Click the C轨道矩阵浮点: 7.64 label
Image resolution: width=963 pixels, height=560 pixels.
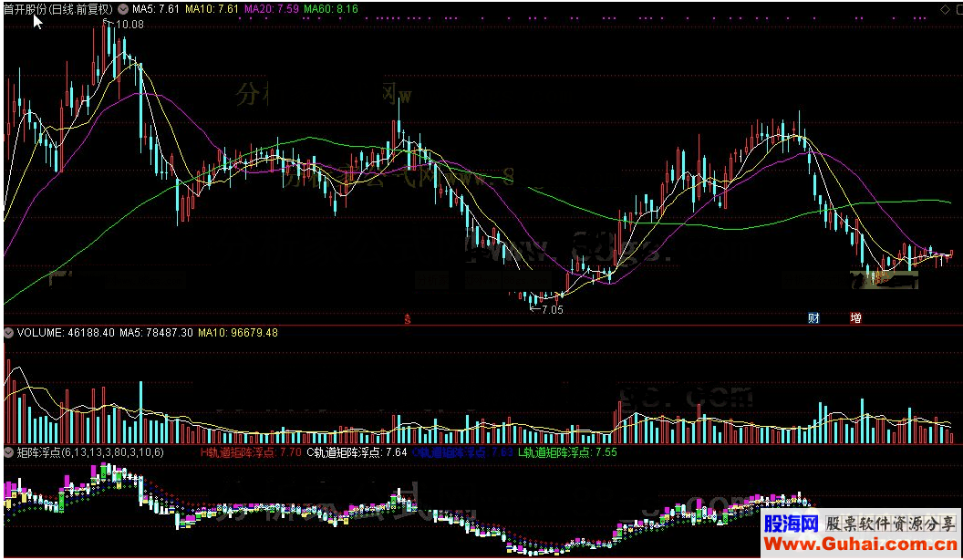(x=357, y=452)
